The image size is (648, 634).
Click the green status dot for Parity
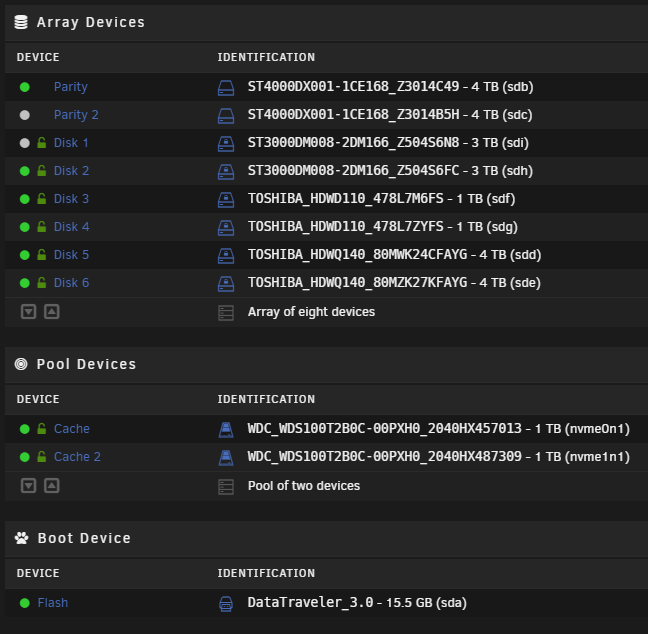click(25, 87)
